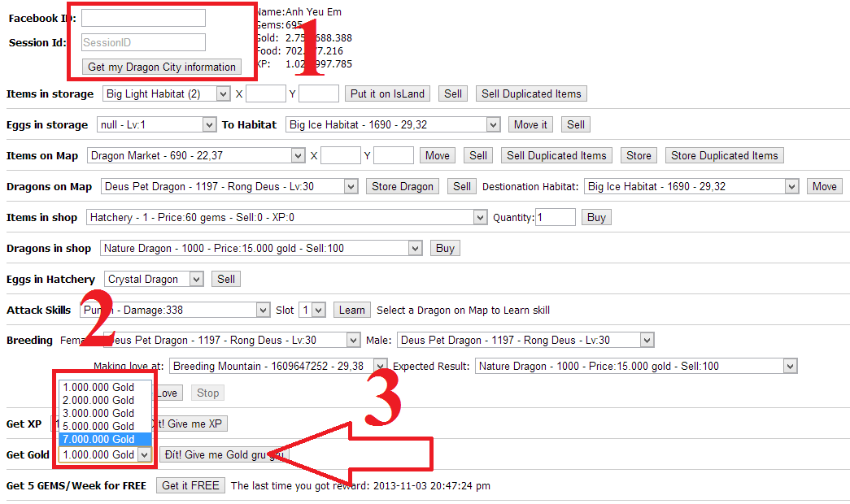
Task: Select 1.000.000 Gold option in list
Action: pos(105,387)
